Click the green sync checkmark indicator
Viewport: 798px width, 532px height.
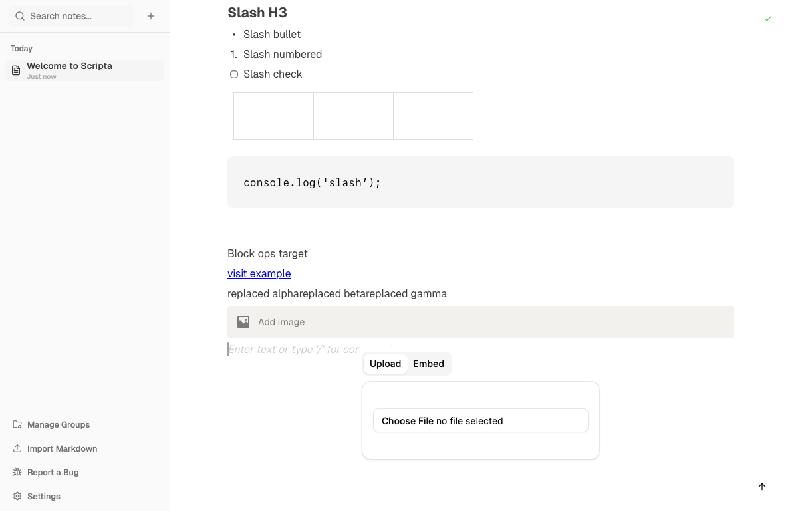coord(768,19)
